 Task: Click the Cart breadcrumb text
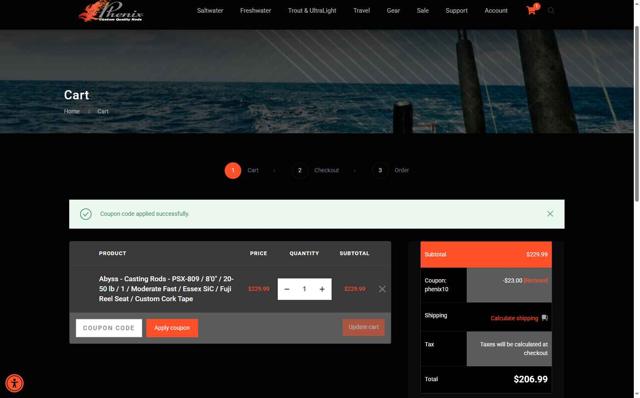(x=103, y=111)
